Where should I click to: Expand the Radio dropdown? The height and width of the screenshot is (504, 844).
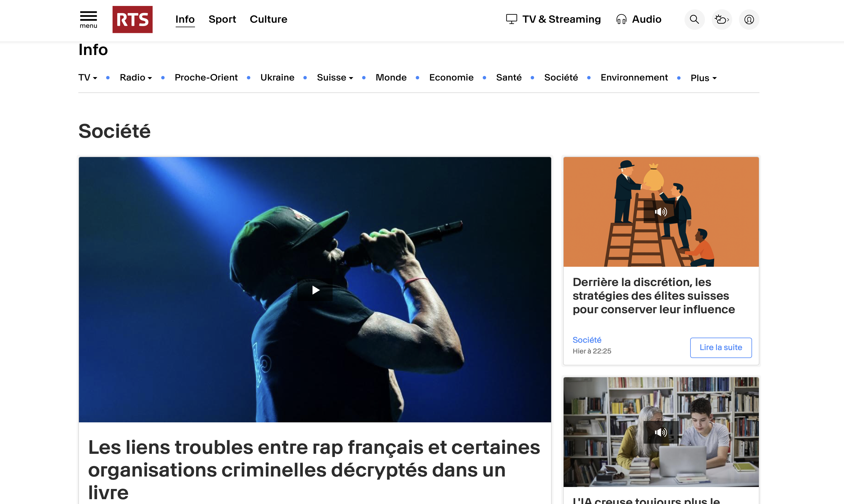coord(136,77)
